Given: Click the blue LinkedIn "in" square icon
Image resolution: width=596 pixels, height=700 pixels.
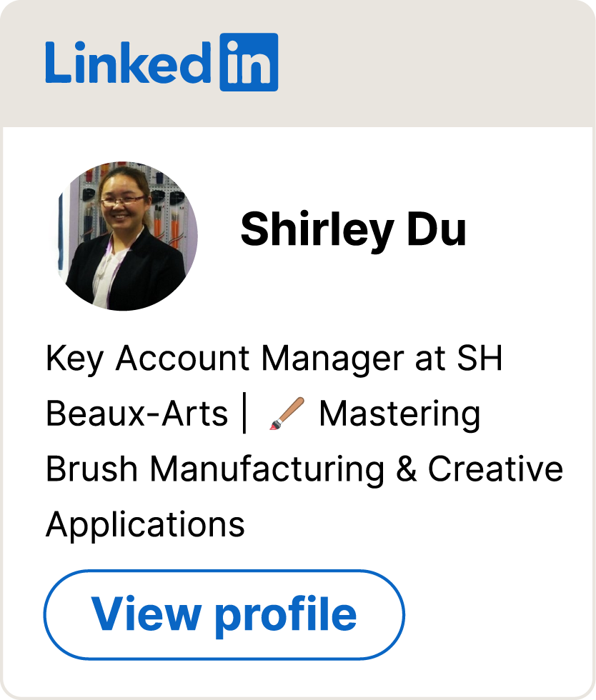Looking at the screenshot, I should 249,62.
